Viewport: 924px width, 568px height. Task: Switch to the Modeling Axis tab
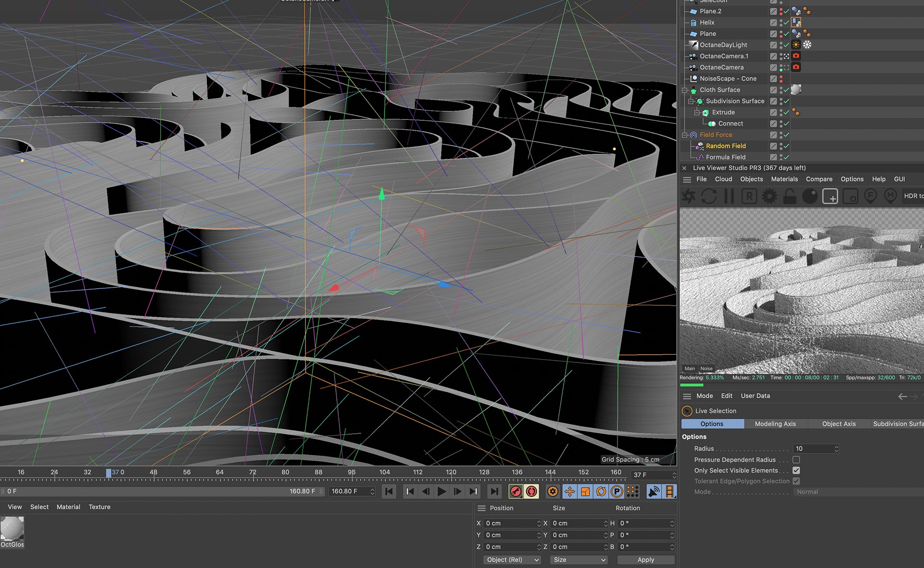click(x=775, y=424)
